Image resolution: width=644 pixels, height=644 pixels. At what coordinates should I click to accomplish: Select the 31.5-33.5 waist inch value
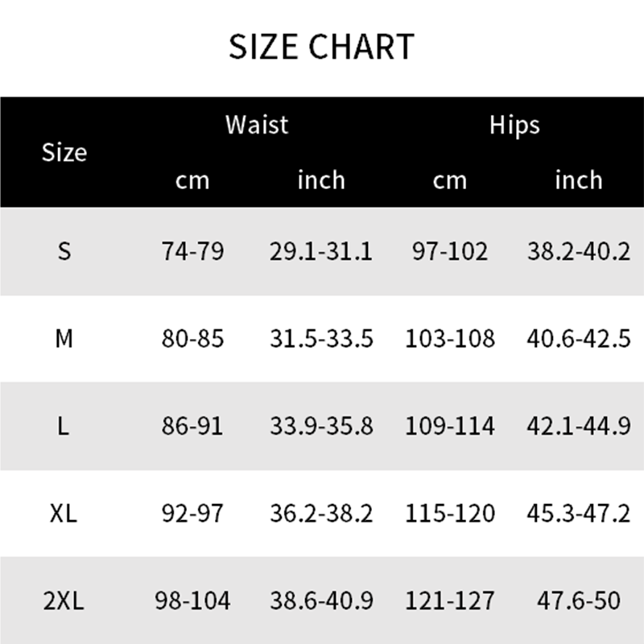click(321, 339)
